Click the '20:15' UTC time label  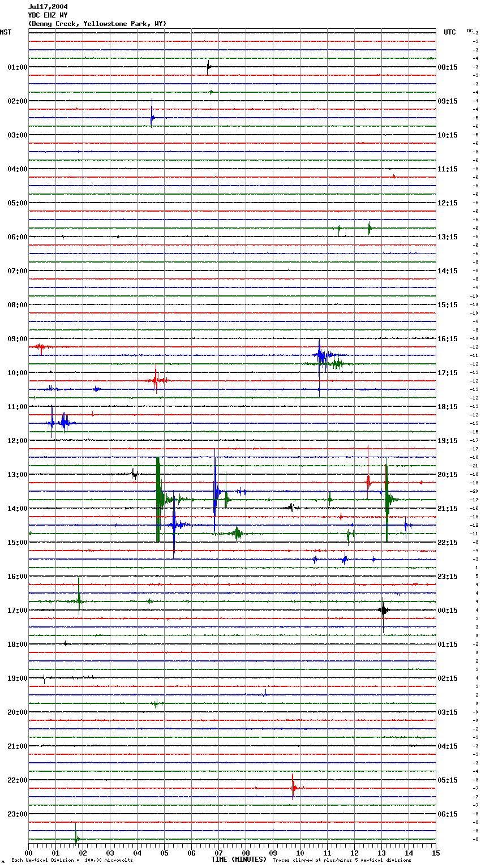tap(448, 475)
